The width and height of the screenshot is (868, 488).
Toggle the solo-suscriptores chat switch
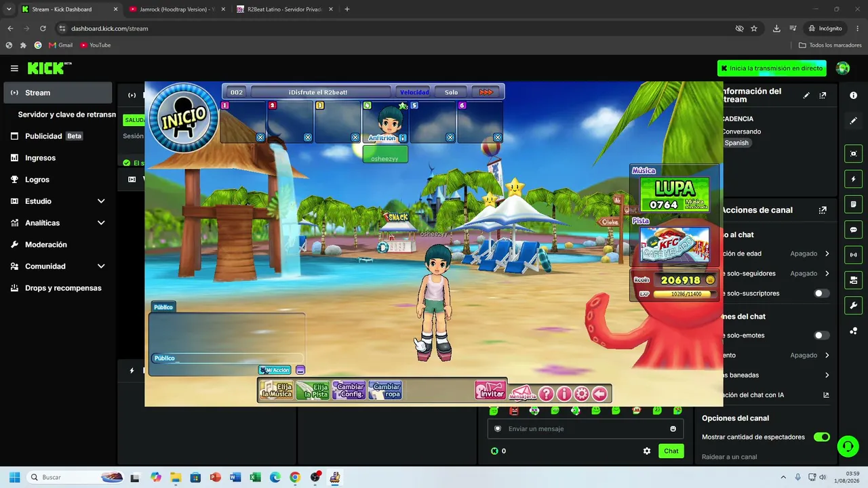(821, 293)
